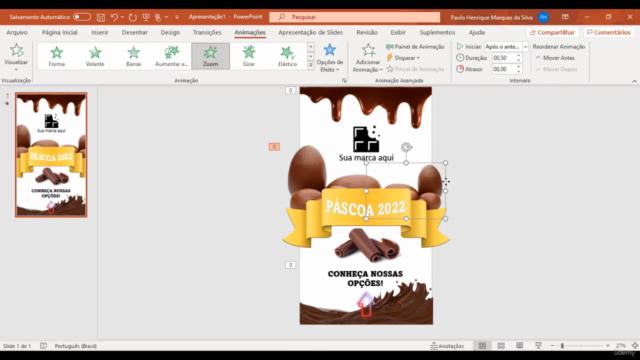Image resolution: width=640 pixels, height=360 pixels.
Task: Select the Girar animation effect
Action: pyautogui.click(x=249, y=56)
